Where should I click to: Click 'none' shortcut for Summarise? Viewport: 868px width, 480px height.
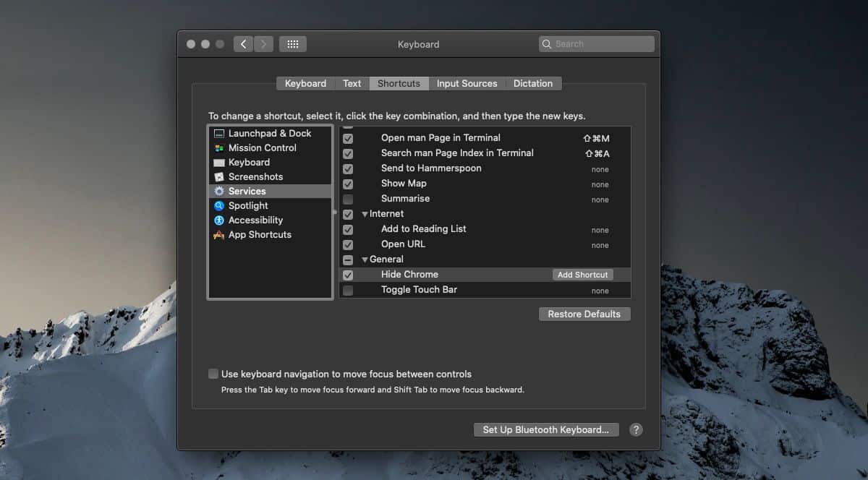[600, 200]
